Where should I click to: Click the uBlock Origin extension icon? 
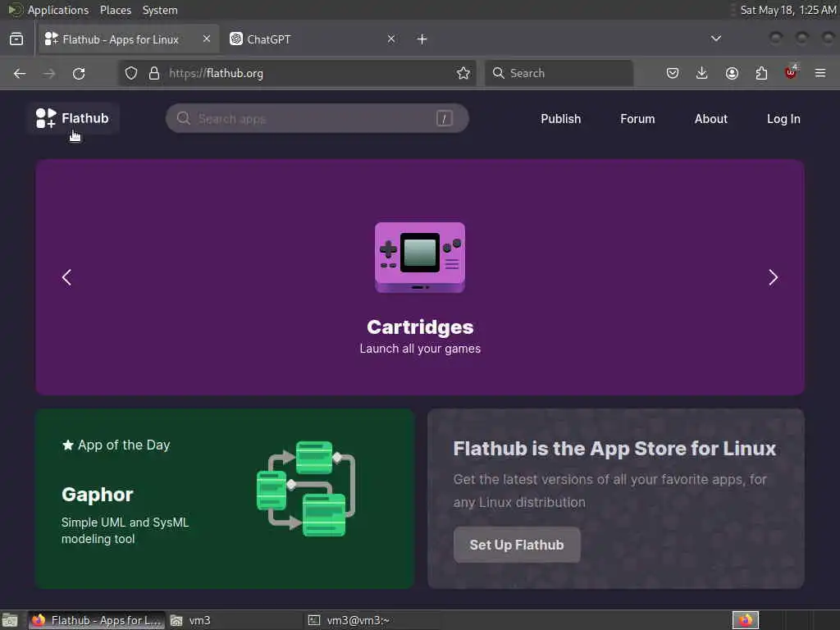tap(791, 72)
